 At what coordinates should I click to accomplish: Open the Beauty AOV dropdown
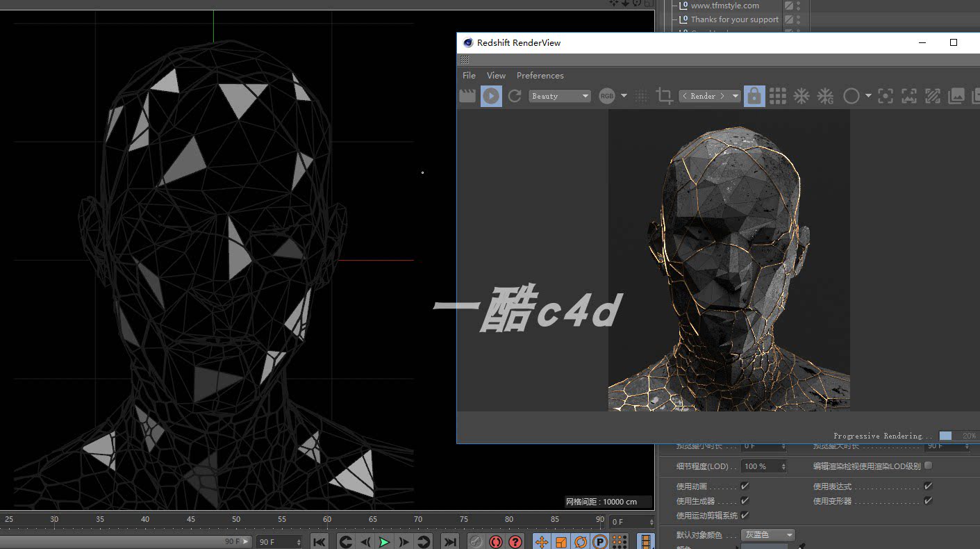click(x=560, y=96)
